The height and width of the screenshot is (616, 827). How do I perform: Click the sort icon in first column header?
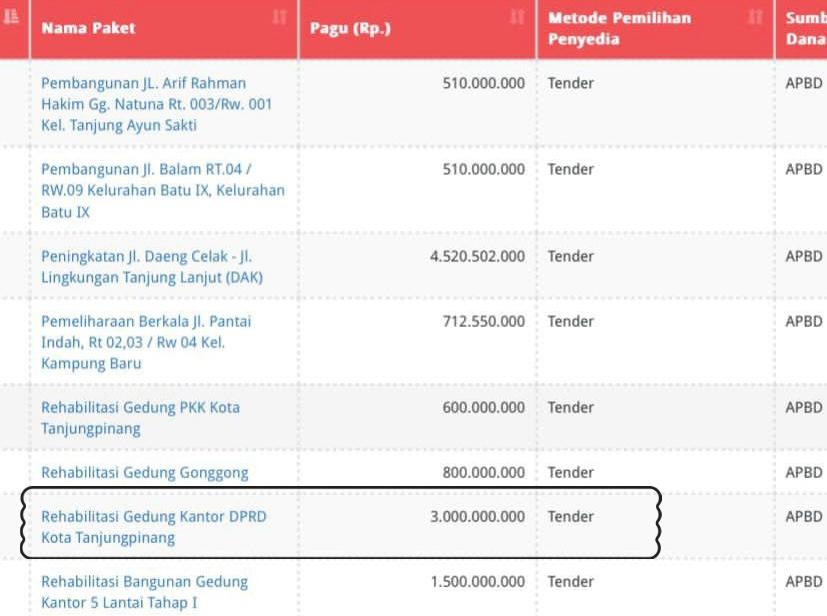pos(11,17)
